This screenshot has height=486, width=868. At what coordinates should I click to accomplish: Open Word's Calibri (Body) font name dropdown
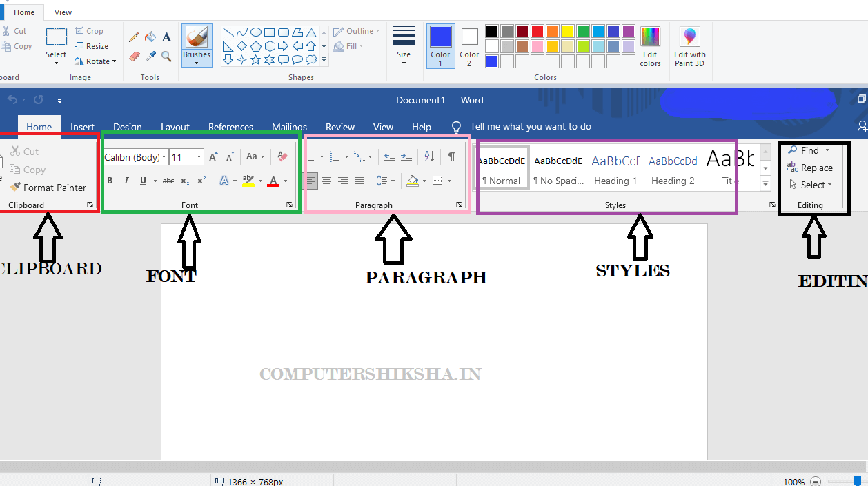coord(164,157)
